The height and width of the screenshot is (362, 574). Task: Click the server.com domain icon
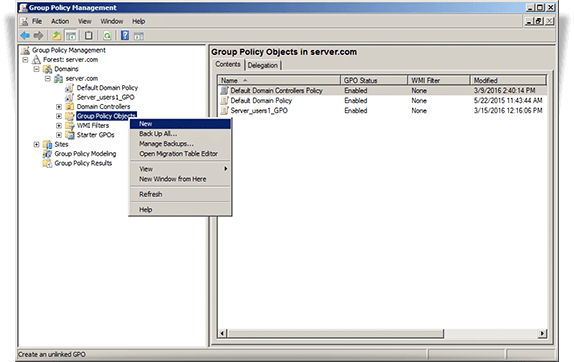click(59, 79)
